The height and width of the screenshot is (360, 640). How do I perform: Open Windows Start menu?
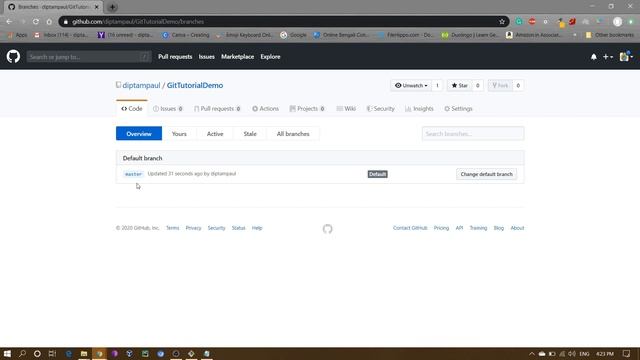(7, 353)
